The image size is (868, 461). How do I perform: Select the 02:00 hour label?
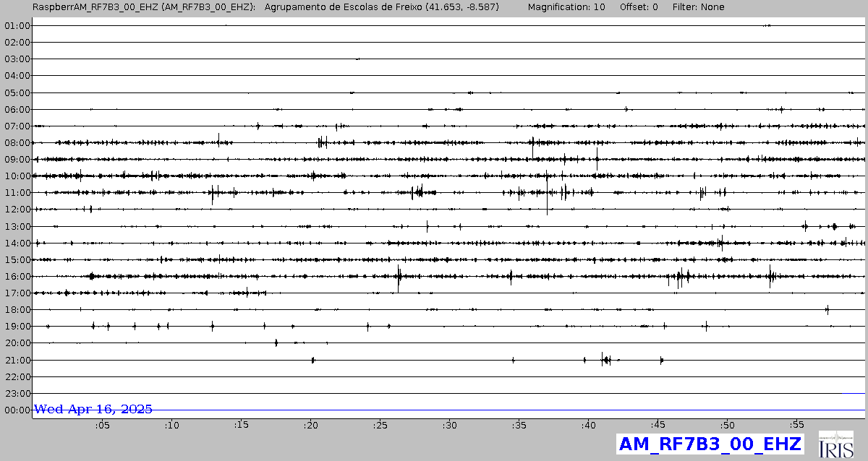pos(17,43)
